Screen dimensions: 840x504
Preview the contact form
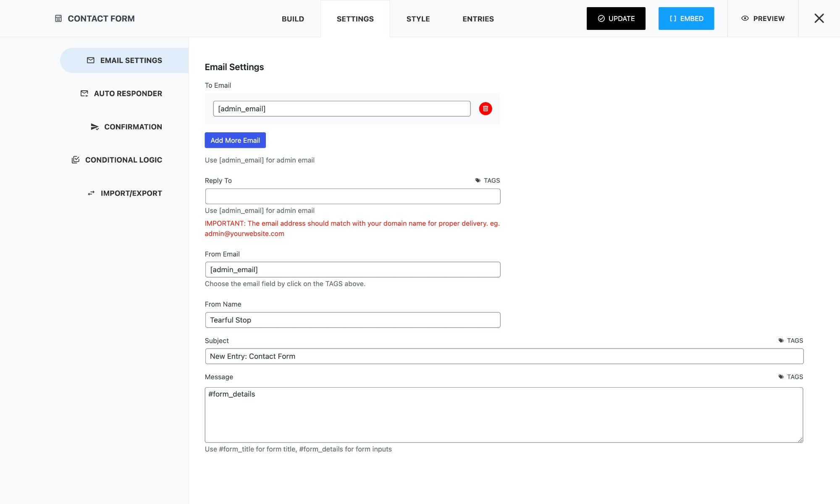pyautogui.click(x=763, y=18)
